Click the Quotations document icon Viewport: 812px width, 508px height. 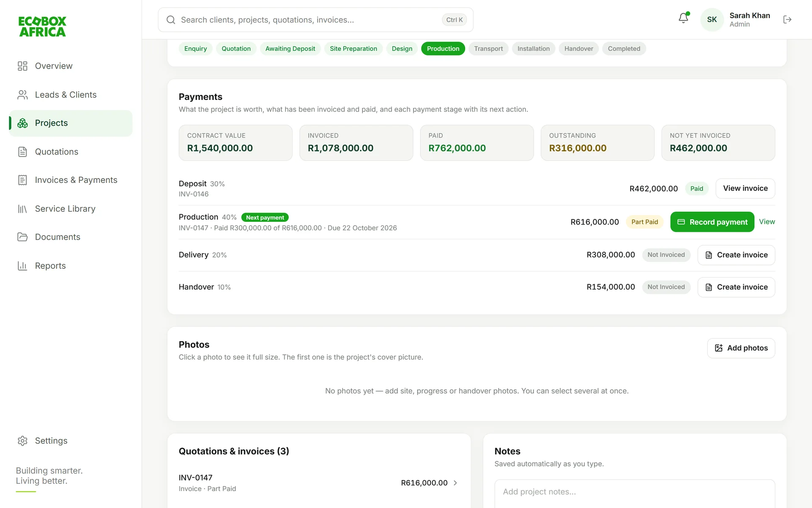point(22,152)
